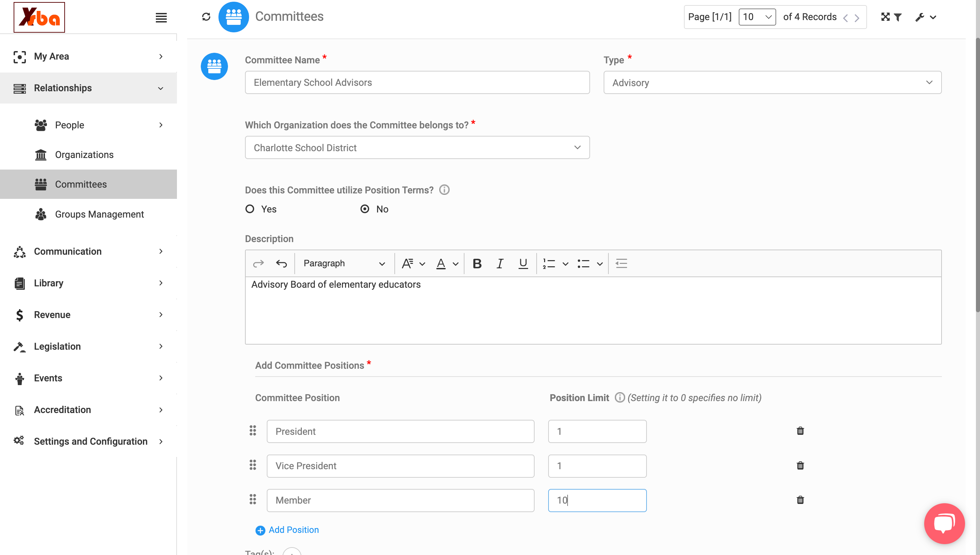Toggle underline formatting in description editor
The width and height of the screenshot is (980, 555).
[523, 264]
